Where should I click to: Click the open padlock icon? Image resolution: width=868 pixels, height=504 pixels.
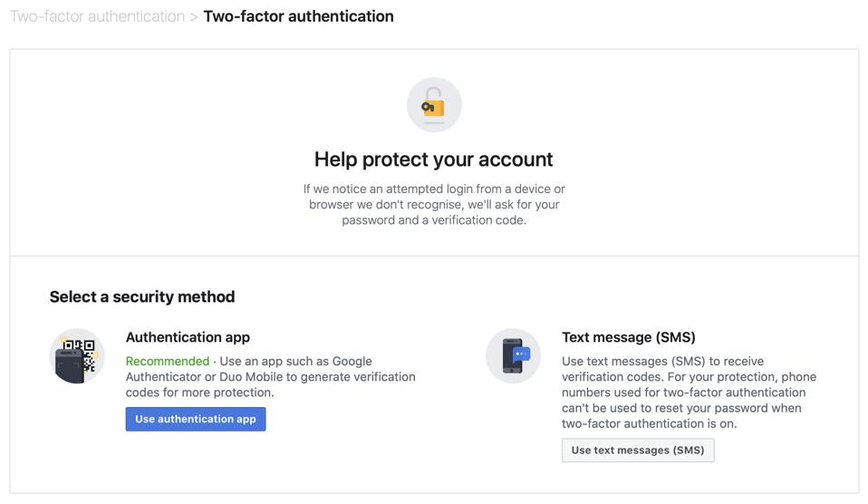434,105
